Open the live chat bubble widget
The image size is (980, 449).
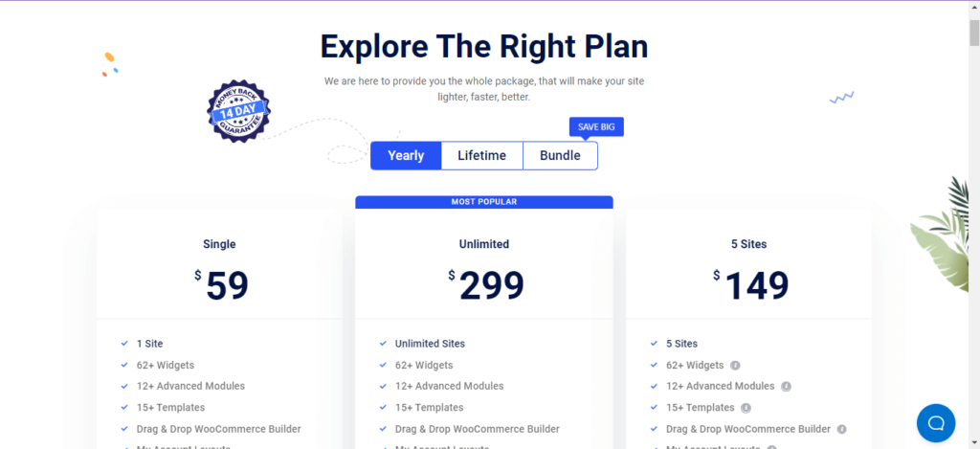click(x=936, y=422)
